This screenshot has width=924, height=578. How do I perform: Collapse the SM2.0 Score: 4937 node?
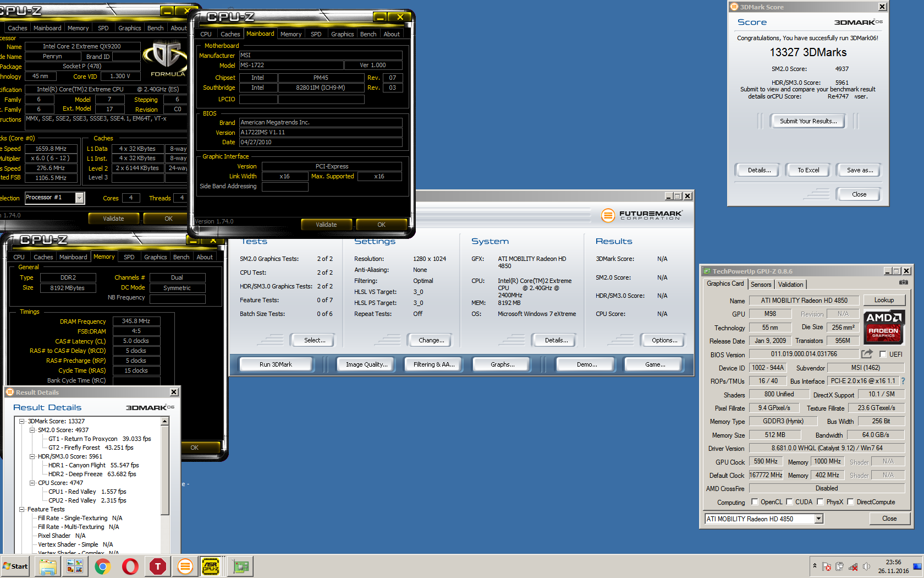click(32, 430)
